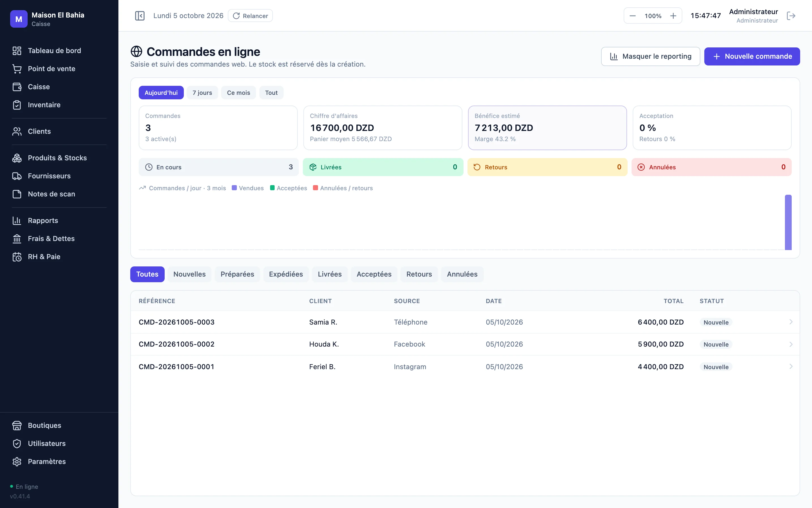Increase zoom with plus icon

coord(673,16)
